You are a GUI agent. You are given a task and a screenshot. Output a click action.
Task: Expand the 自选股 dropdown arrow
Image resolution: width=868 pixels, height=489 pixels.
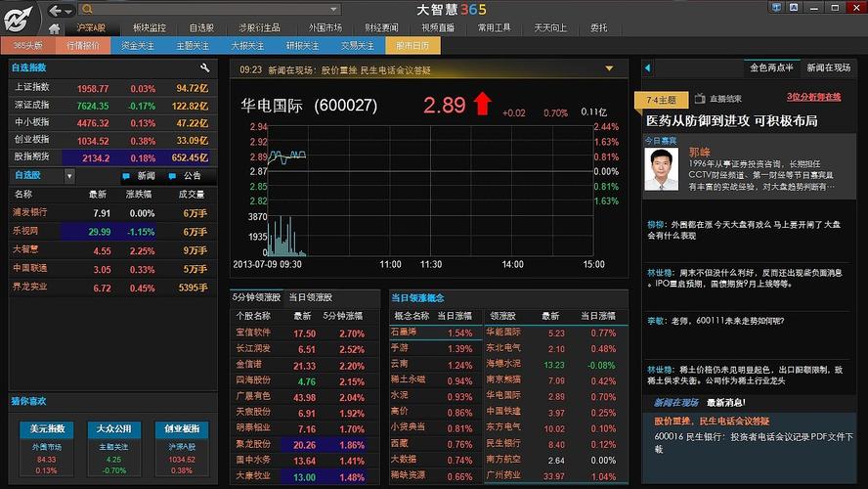point(69,176)
